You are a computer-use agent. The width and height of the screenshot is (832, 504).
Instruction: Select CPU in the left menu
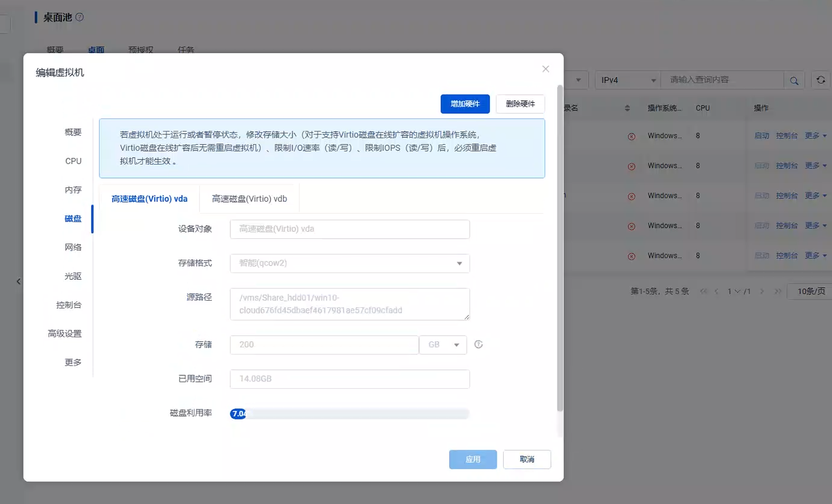coord(73,161)
